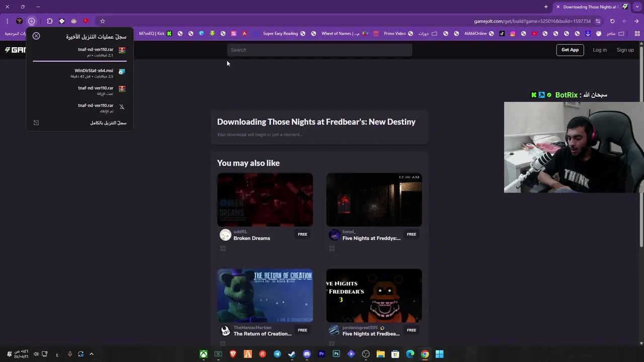Click the Broken Dreams title link
The image size is (644, 362).
(252, 238)
